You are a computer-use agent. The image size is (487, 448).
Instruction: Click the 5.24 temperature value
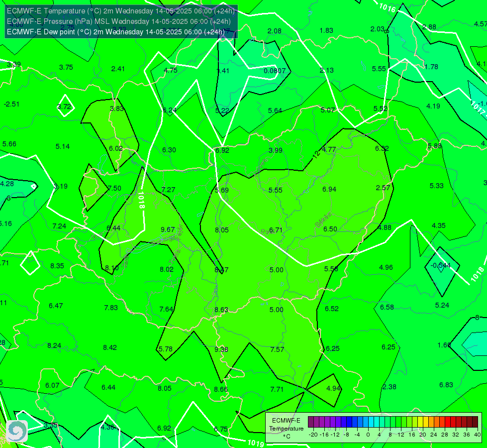click(442, 305)
